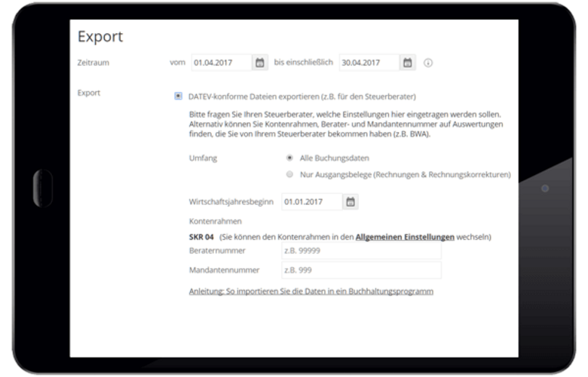Choose the Alle Buchungsdaten radio button
This screenshot has width=588, height=377.
point(289,158)
